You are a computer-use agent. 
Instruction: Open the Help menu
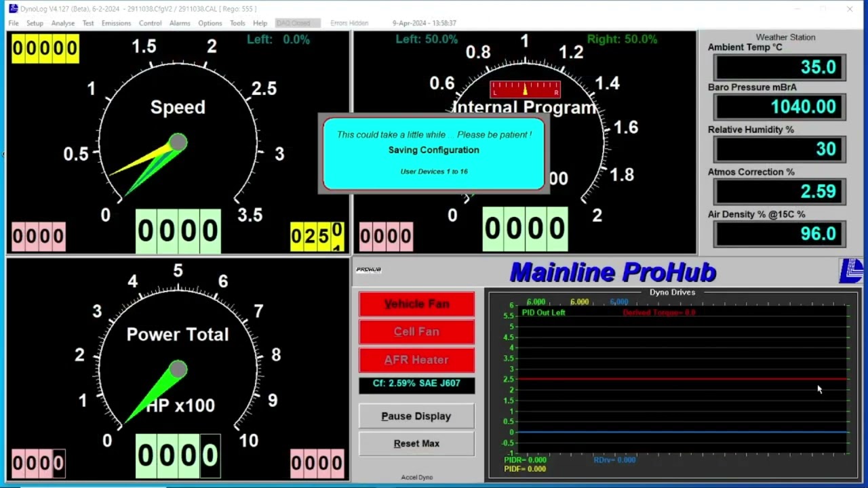[x=260, y=23]
